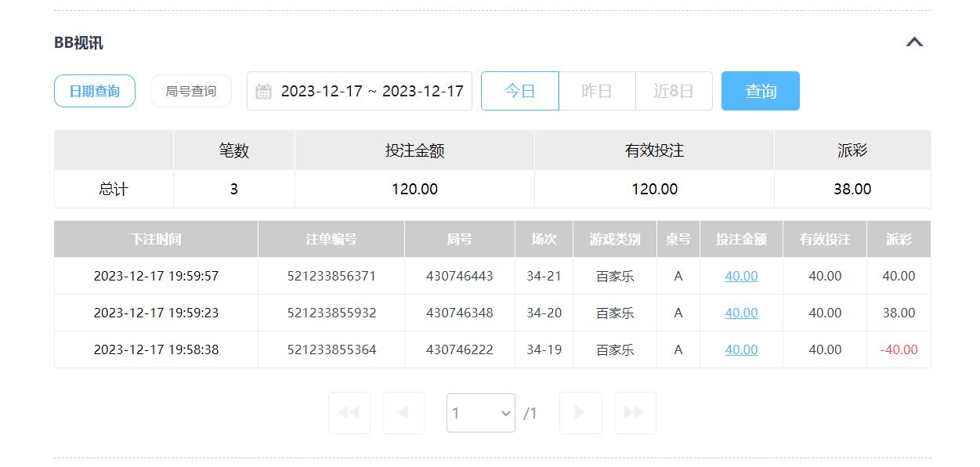Click the 局号 column header
The image size is (980, 467).
[x=460, y=239]
